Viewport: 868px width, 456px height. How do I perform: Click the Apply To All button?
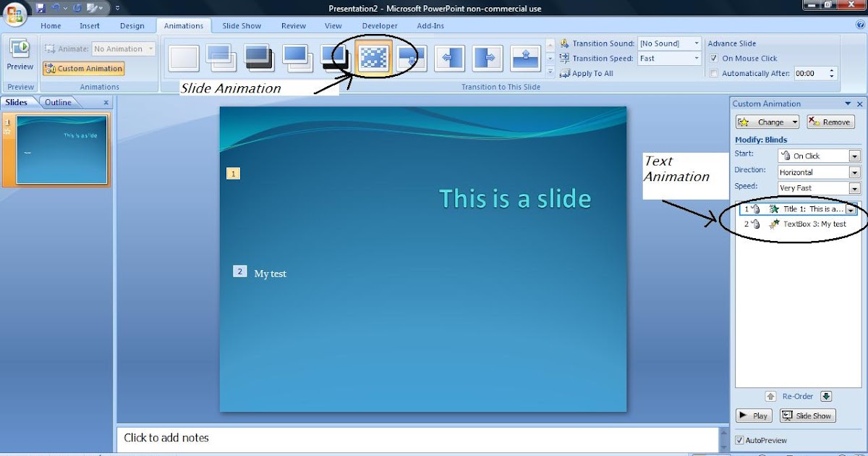[x=587, y=73]
